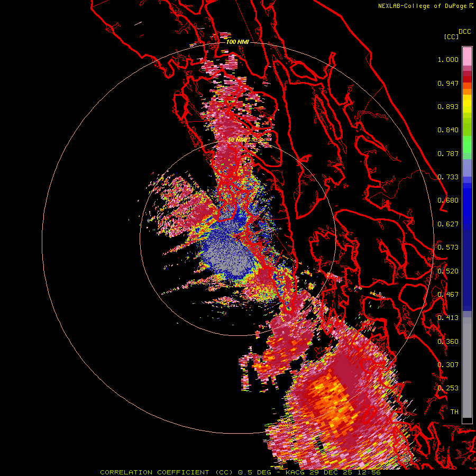This screenshot has height=476, width=476.
Task: Pick the light pink top color bar segment
Action: click(467, 56)
